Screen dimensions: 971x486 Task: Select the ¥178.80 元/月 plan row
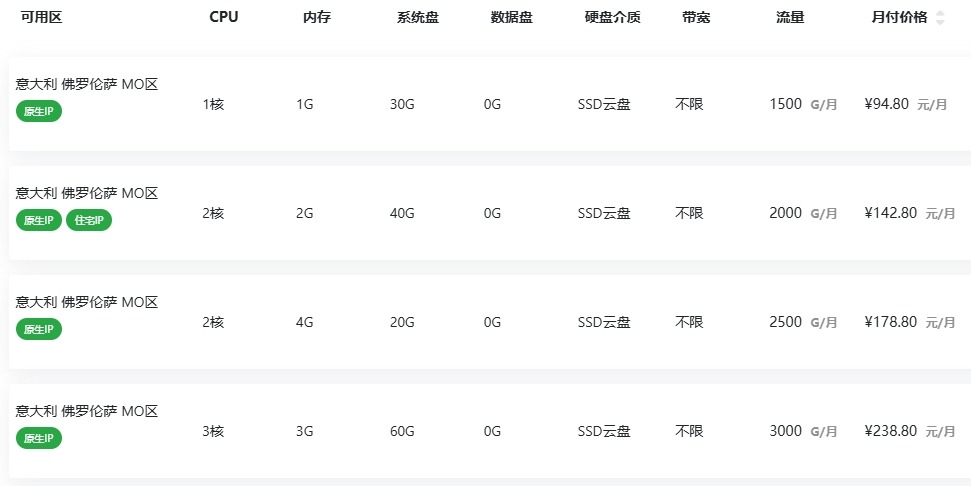pyautogui.click(x=490, y=322)
